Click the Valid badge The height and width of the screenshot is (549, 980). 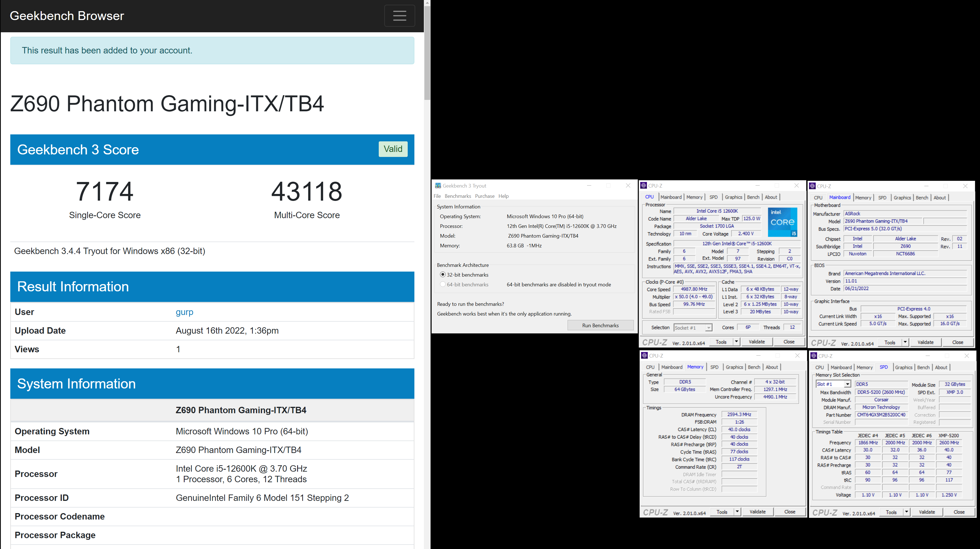coord(393,149)
